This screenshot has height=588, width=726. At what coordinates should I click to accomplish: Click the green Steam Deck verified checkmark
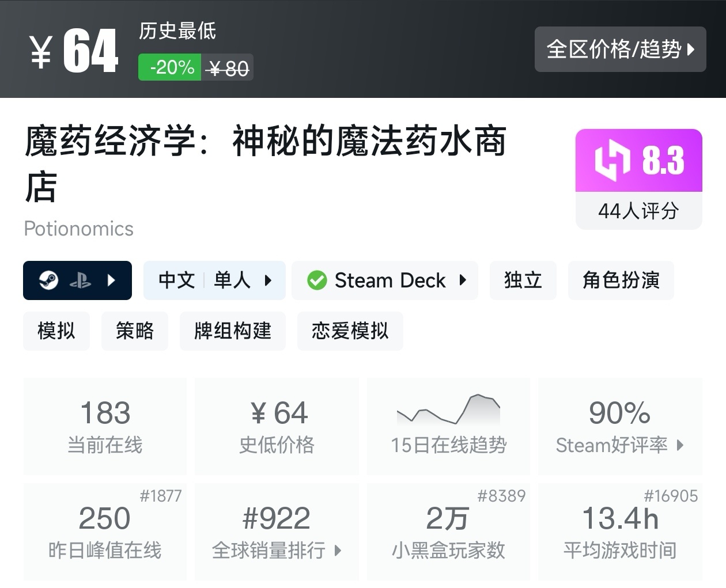317,280
